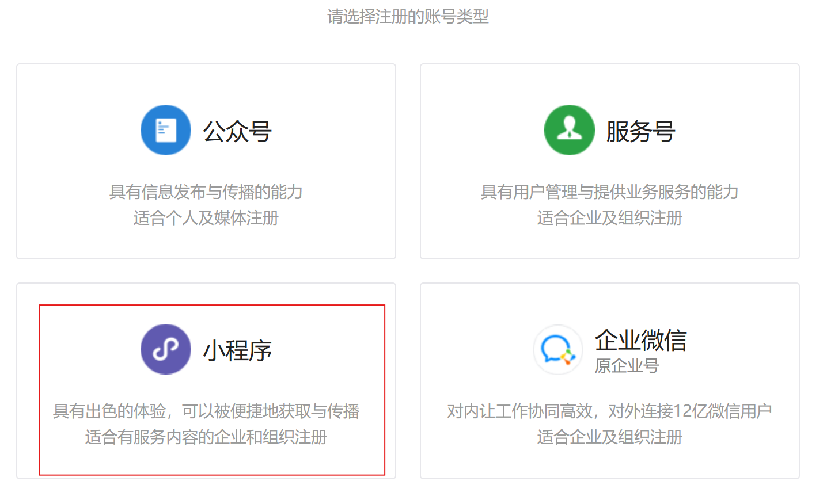Click 适合企业及组织注册 under 服务号
The width and height of the screenshot is (827, 504).
tap(610, 218)
